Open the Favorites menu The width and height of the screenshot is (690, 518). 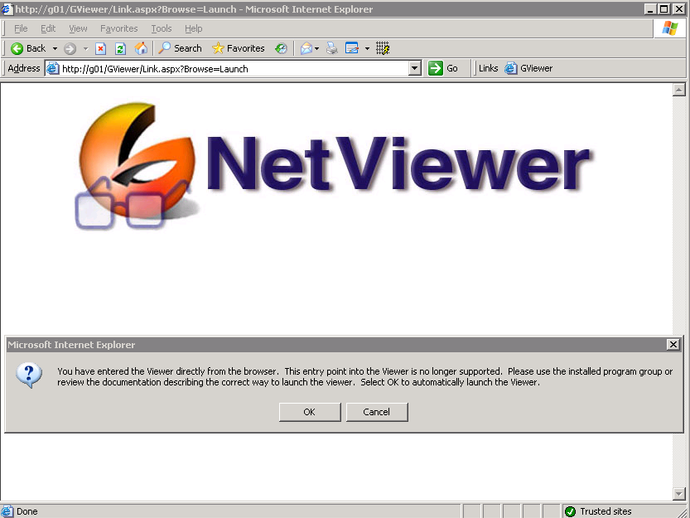119,29
